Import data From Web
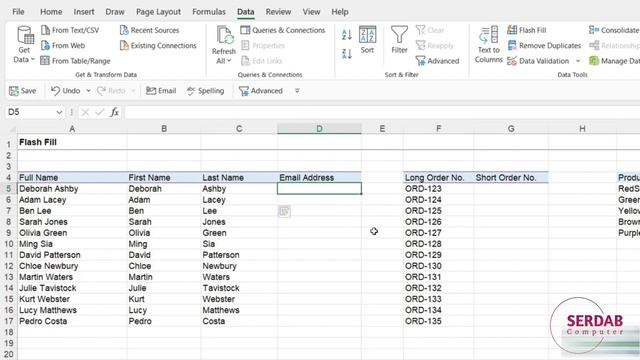The height and width of the screenshot is (360, 640). [x=63, y=45]
